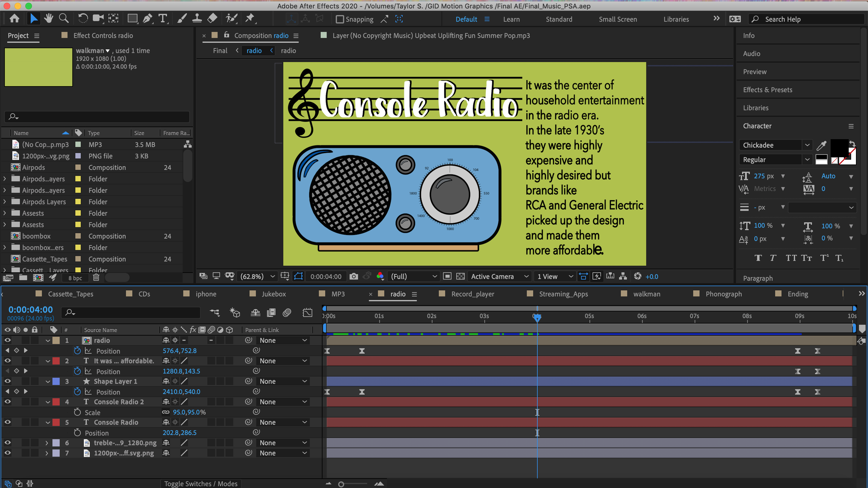Switch to the Learn workspace
Image resolution: width=868 pixels, height=488 pixels.
click(511, 19)
